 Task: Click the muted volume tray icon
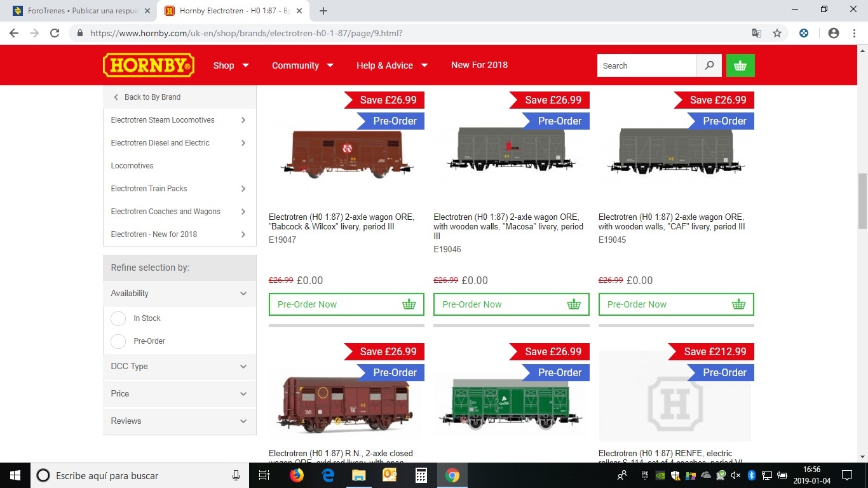(x=735, y=475)
